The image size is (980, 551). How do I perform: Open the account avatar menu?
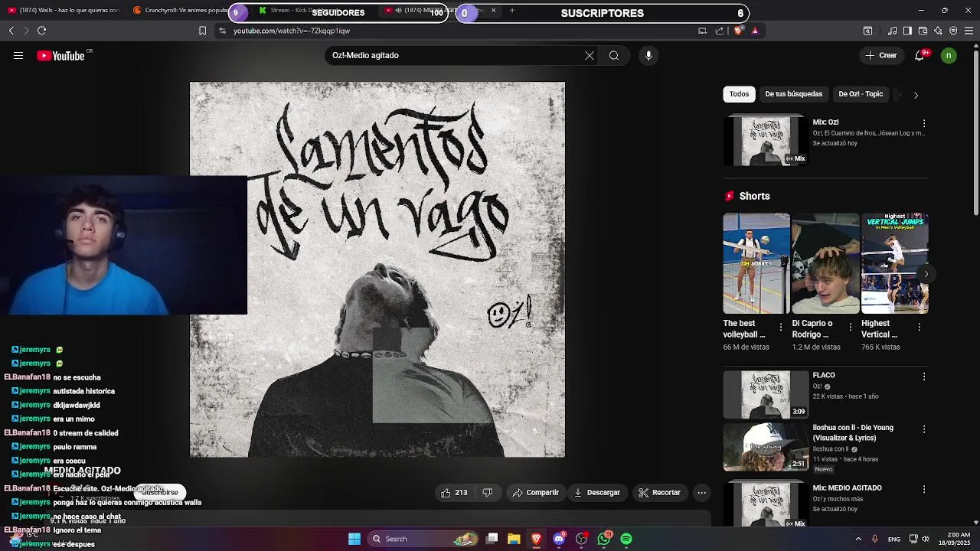tap(949, 55)
